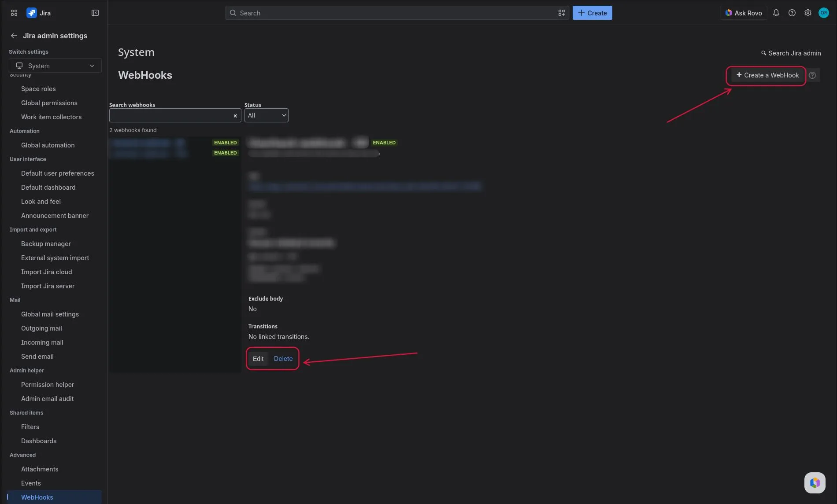This screenshot has height=504, width=837.
Task: Click the back arrow beside Jira admin settings
Action: point(14,36)
